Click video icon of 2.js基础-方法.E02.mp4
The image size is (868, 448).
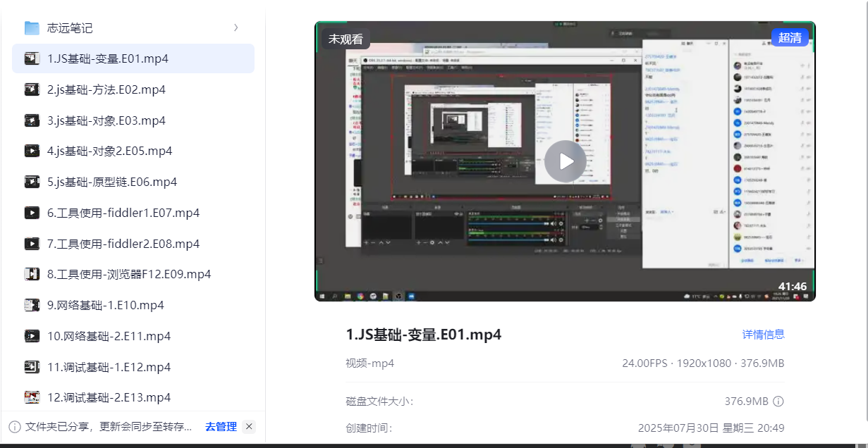point(32,89)
